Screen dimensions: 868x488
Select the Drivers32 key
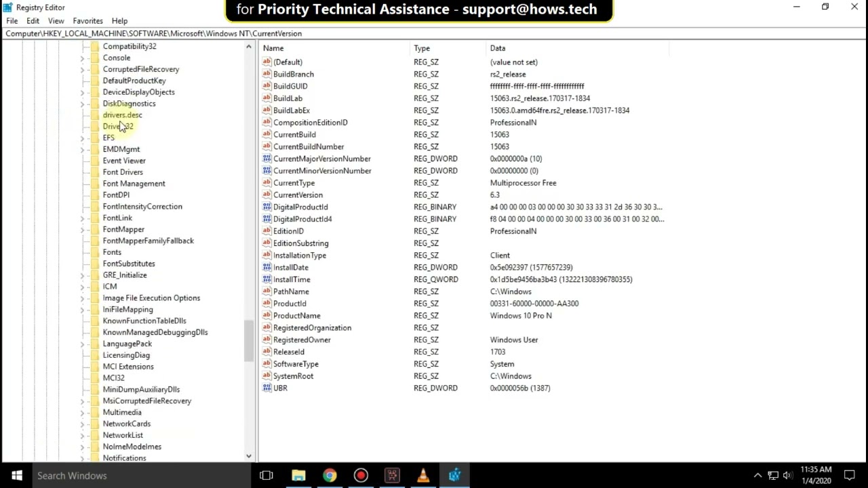[x=118, y=127]
